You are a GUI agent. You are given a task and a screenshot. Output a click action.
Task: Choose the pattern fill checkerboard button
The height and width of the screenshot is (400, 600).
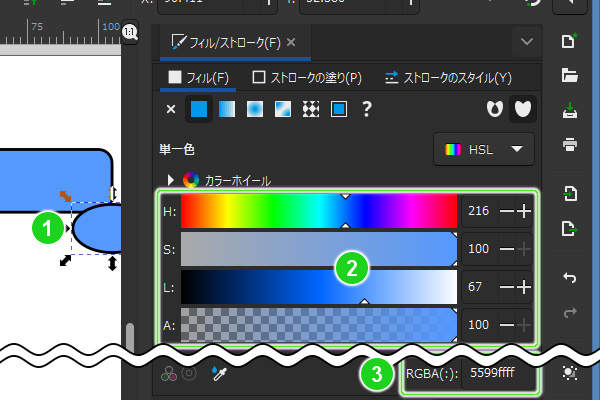click(x=311, y=109)
